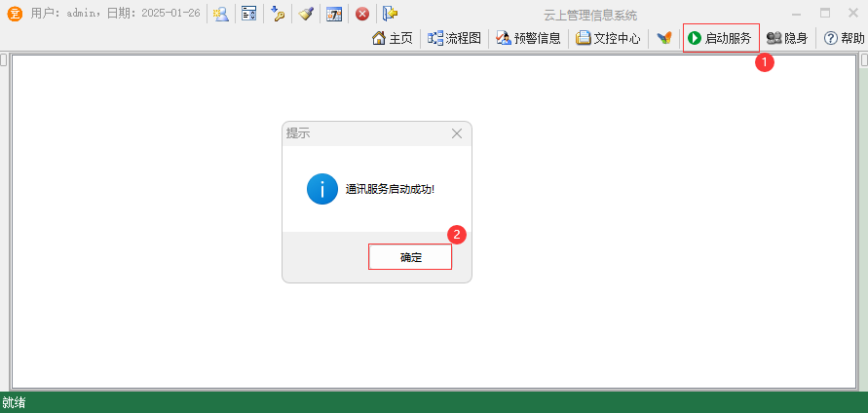The width and height of the screenshot is (868, 413).
Task: Click the blue information icon in dialog
Action: coord(322,189)
